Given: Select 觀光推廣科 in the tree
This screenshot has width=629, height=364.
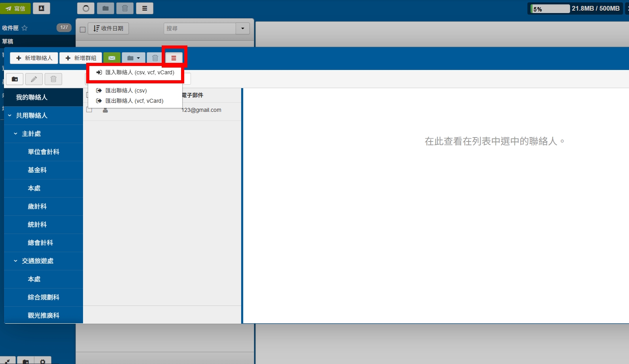Looking at the screenshot, I should [x=43, y=315].
